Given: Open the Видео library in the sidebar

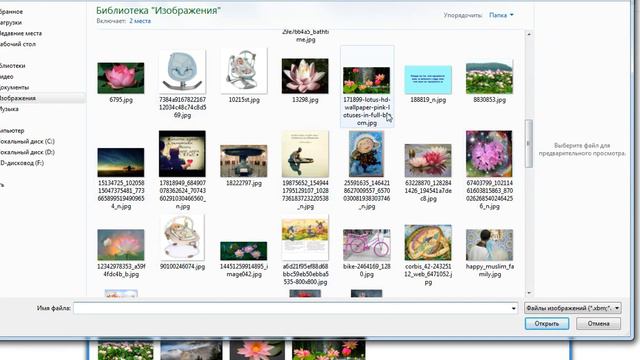Looking at the screenshot, I should pos(7,77).
